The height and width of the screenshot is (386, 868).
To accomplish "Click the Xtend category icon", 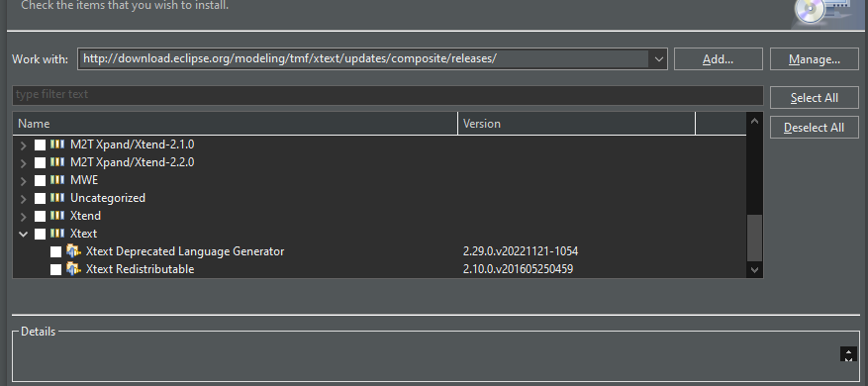I will [57, 216].
